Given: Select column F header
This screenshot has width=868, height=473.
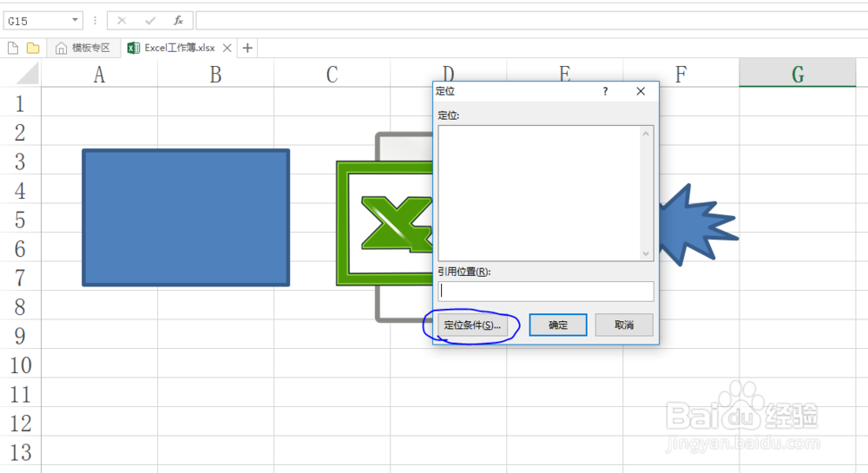Looking at the screenshot, I should 681,74.
